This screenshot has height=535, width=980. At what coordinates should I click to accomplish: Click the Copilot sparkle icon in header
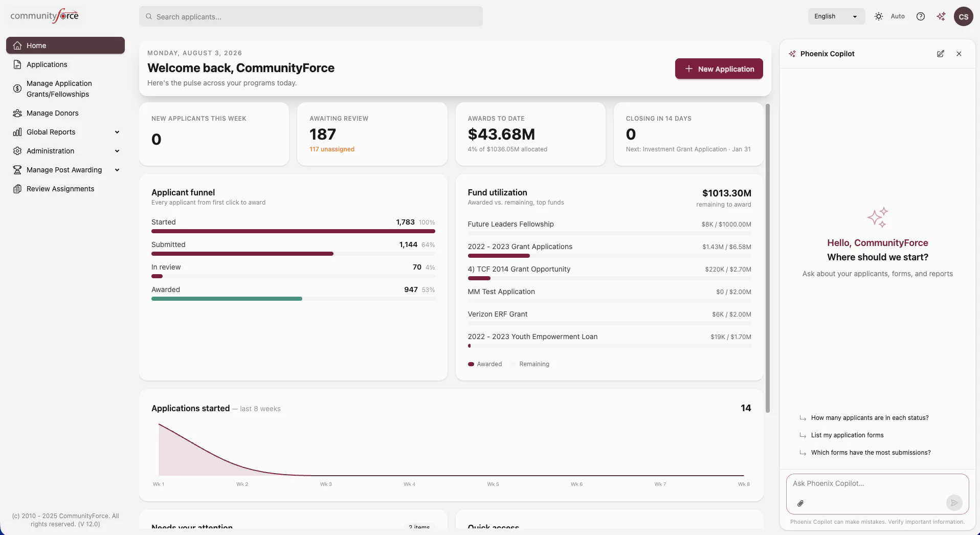coord(941,16)
